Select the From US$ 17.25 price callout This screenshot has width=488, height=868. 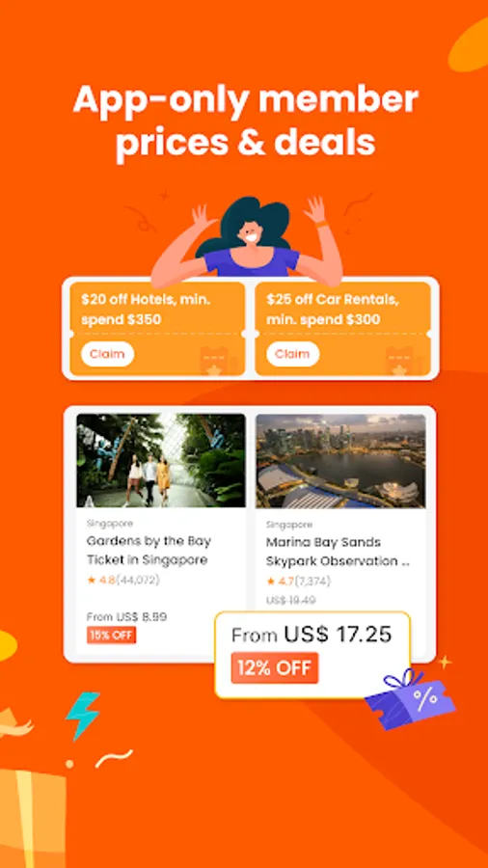pos(312,654)
